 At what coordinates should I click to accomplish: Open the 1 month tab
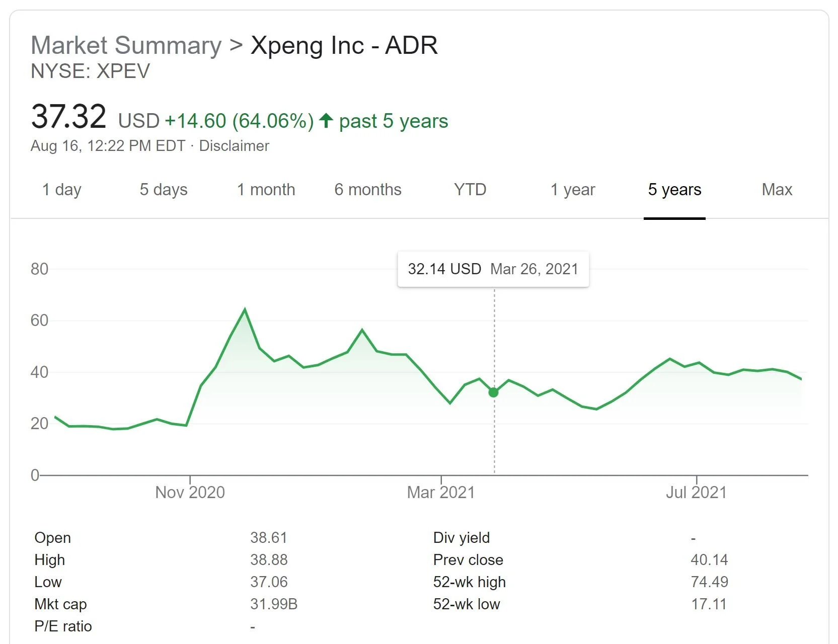(266, 190)
